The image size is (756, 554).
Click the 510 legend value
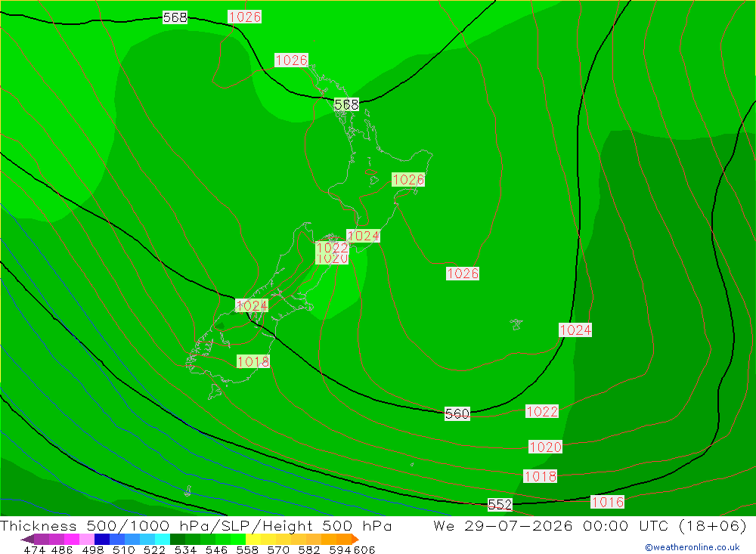tap(123, 549)
